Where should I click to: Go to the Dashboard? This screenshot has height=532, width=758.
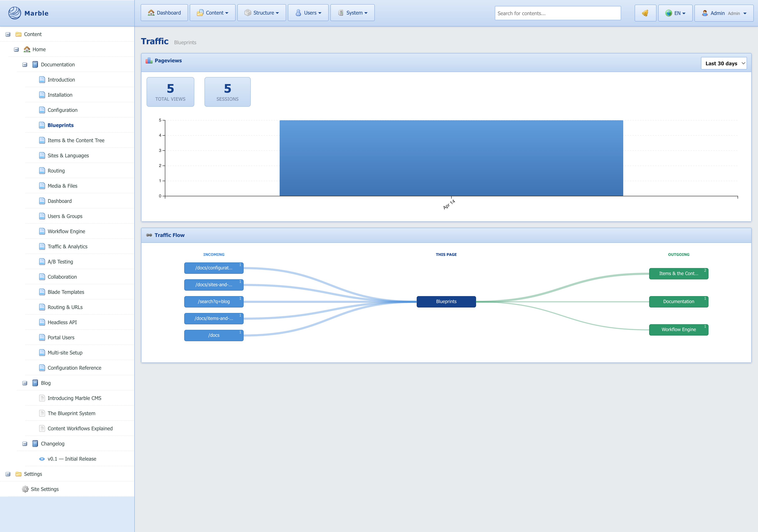click(164, 13)
